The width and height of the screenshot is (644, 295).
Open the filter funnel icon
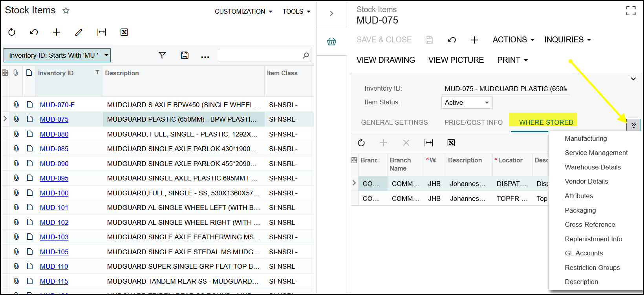coord(162,55)
